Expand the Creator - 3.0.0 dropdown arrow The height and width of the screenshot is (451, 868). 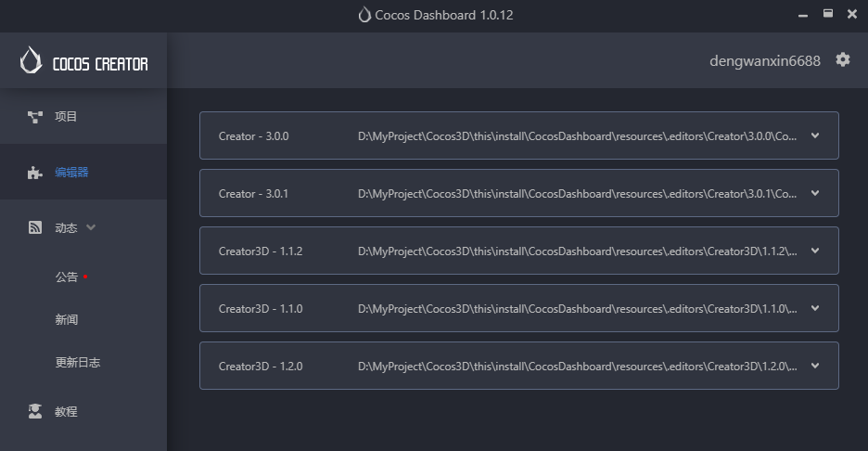coord(815,135)
